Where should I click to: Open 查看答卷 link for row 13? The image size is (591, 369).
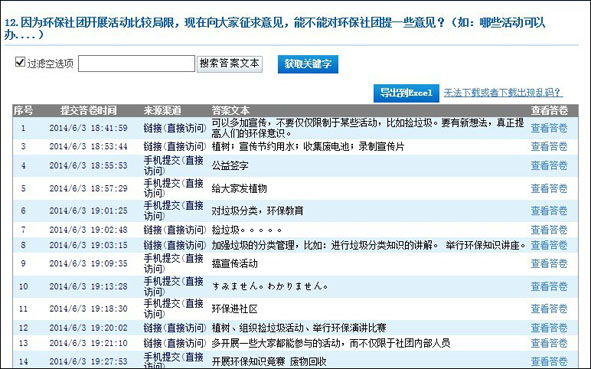pyautogui.click(x=549, y=343)
